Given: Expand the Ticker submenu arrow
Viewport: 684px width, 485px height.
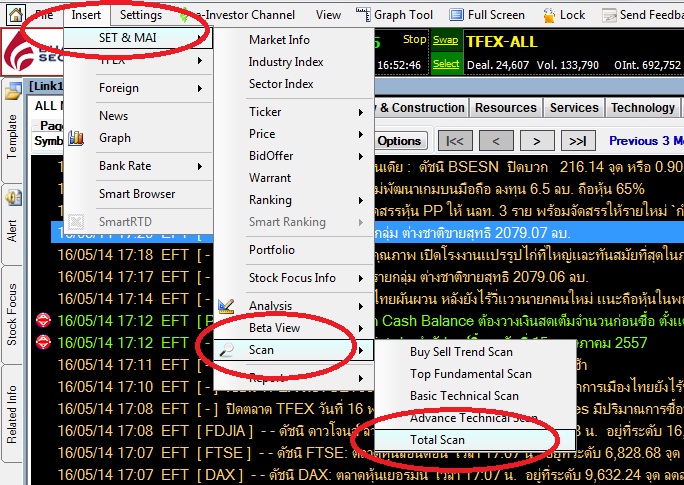Looking at the screenshot, I should pos(361,112).
